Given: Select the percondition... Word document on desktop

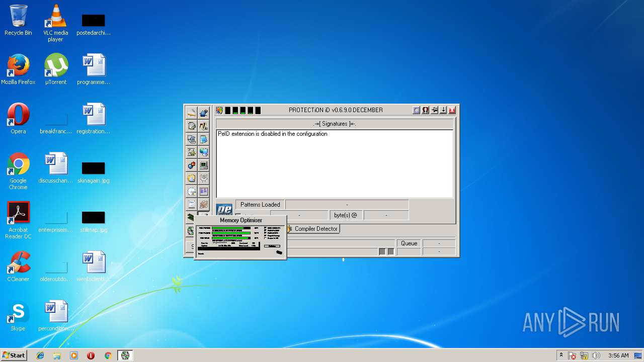Looking at the screenshot, I should pyautogui.click(x=56, y=316).
